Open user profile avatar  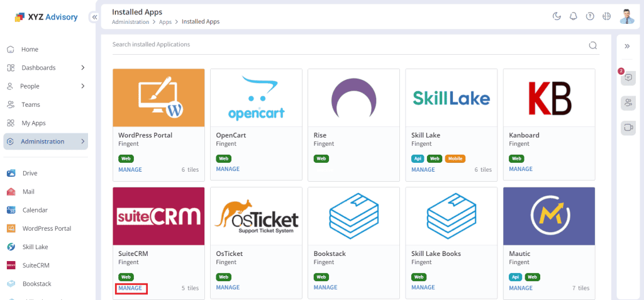(x=627, y=16)
